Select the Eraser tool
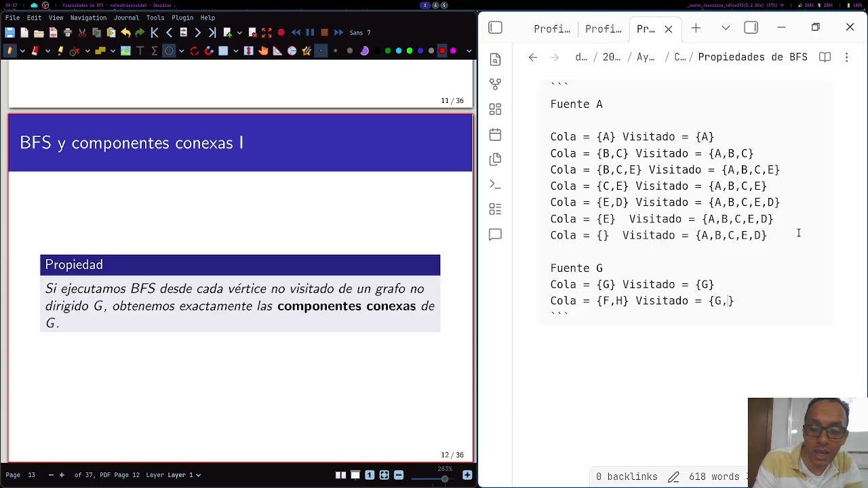Viewport: 868px width, 488px height. tap(35, 51)
